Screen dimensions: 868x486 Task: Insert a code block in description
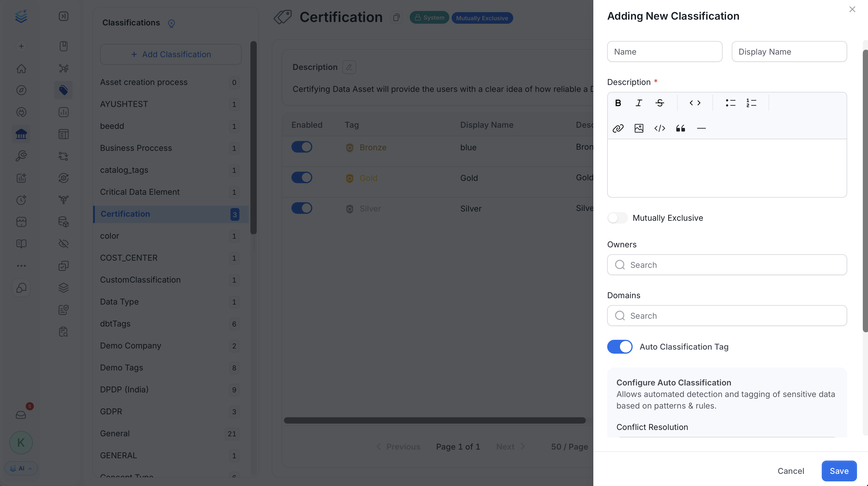[660, 128]
